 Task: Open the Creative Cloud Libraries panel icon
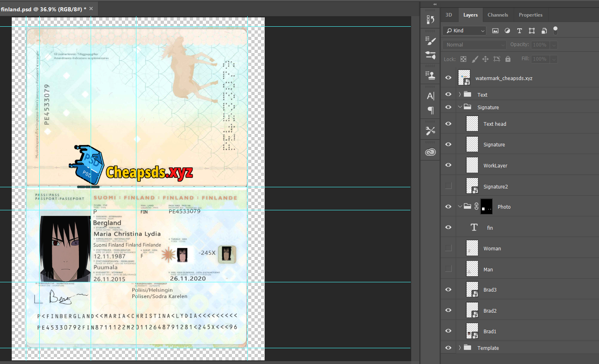(x=430, y=152)
